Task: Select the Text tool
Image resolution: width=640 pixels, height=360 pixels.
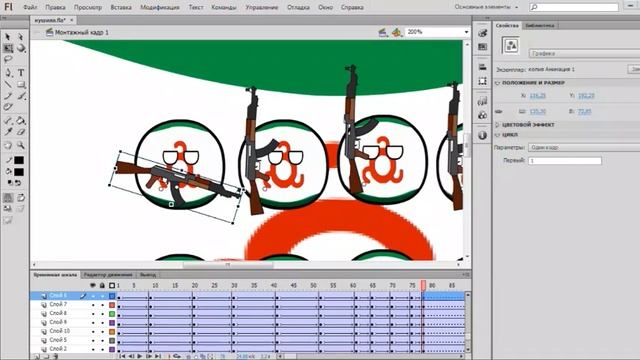Action: 21,73
